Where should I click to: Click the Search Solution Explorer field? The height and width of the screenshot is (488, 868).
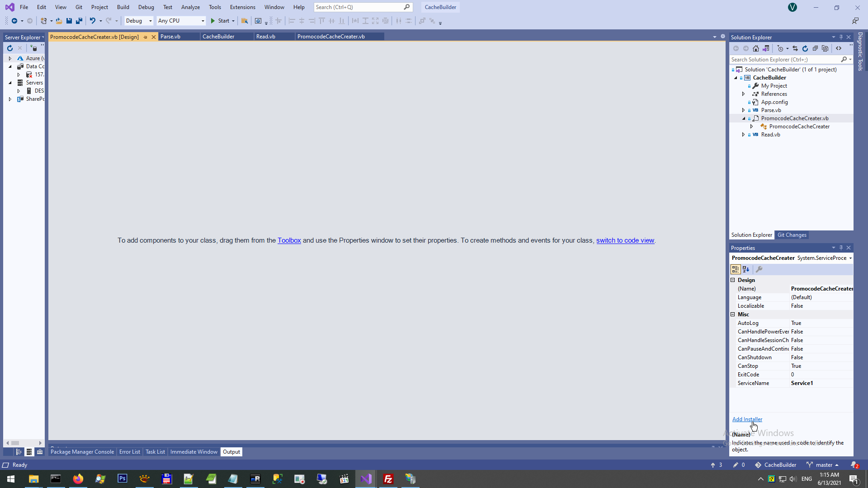(x=785, y=60)
